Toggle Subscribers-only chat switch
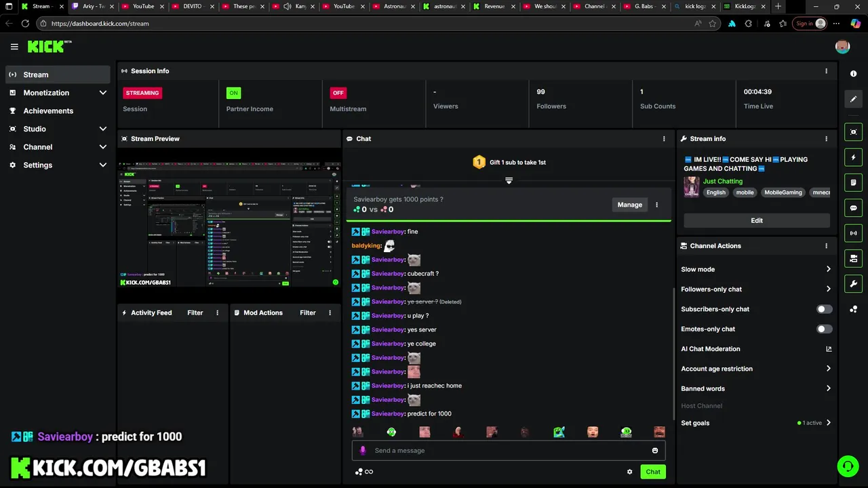Viewport: 868px width, 488px height. coord(824,309)
